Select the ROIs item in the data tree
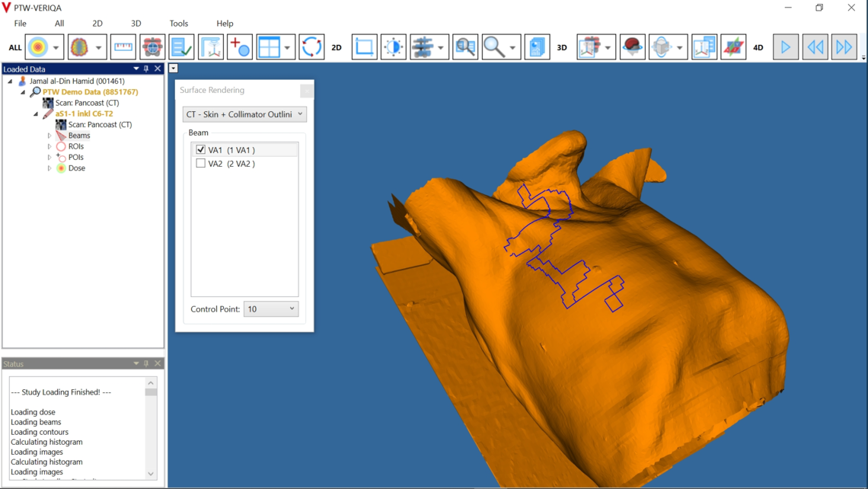The image size is (868, 489). tap(77, 146)
